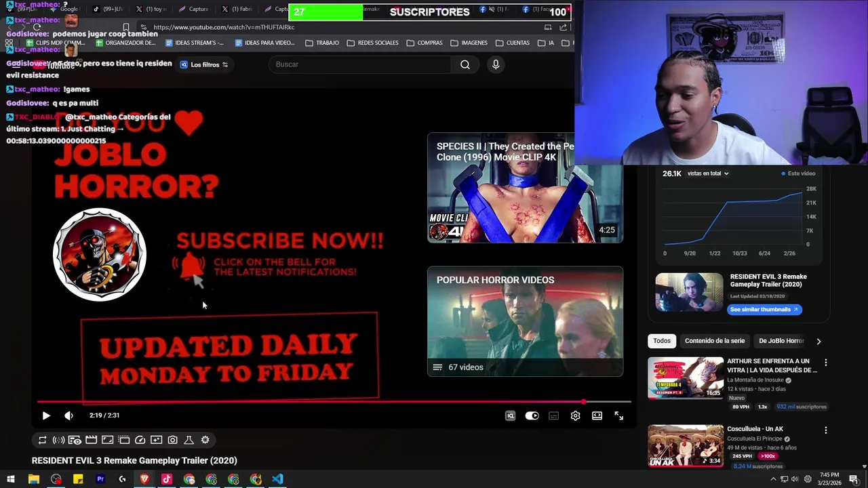Open the IMAGENES bookmarks folder
The width and height of the screenshot is (868, 488).
469,43
